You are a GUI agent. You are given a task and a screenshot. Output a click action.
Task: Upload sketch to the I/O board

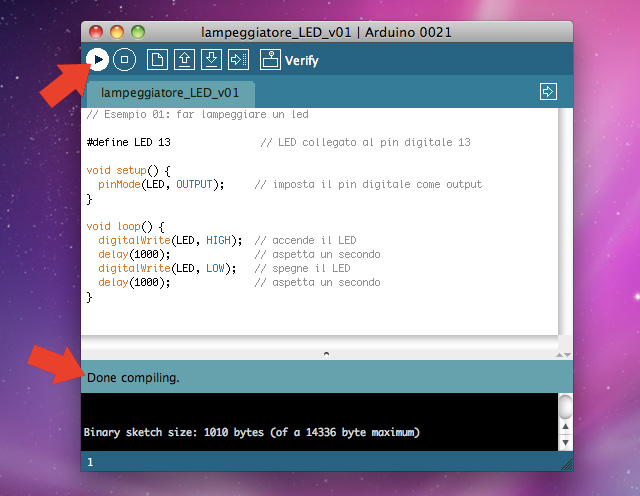[238, 60]
